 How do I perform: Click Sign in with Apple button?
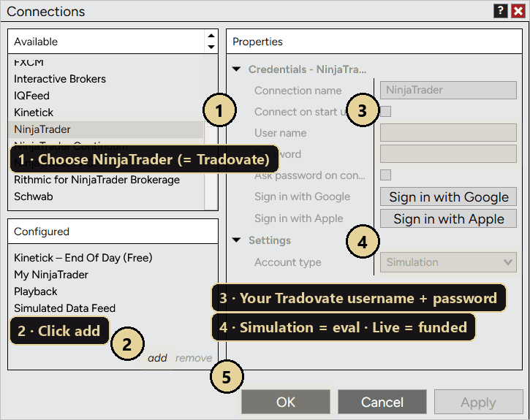pos(448,219)
